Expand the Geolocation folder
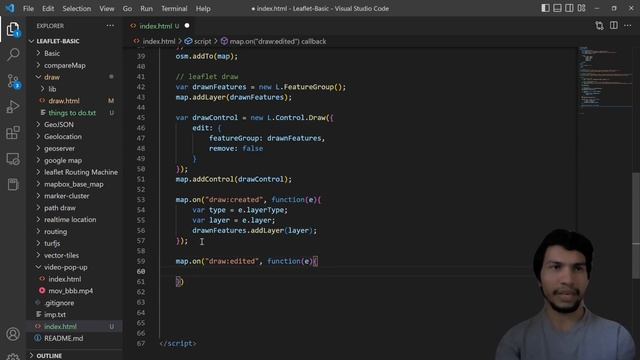This screenshot has width=640, height=360. [x=63, y=136]
